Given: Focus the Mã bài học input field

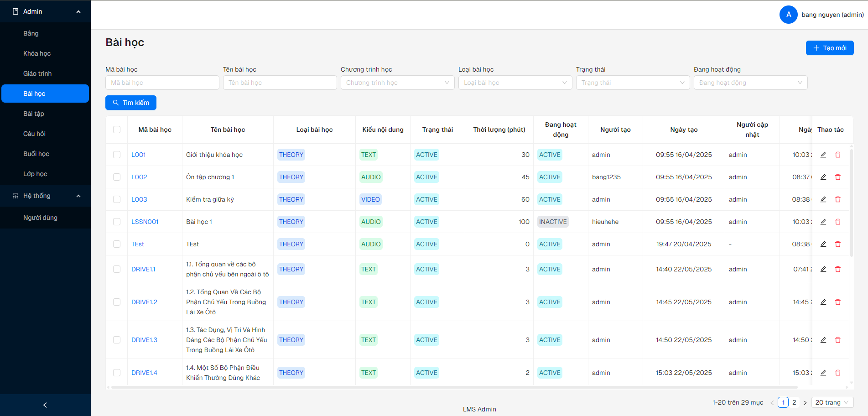Looking at the screenshot, I should (162, 83).
